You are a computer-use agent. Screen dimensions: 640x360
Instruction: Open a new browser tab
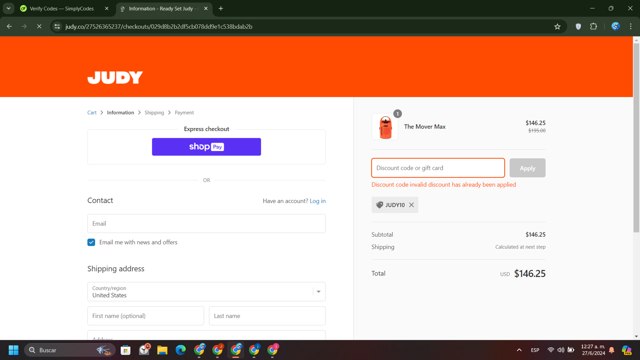tap(220, 9)
